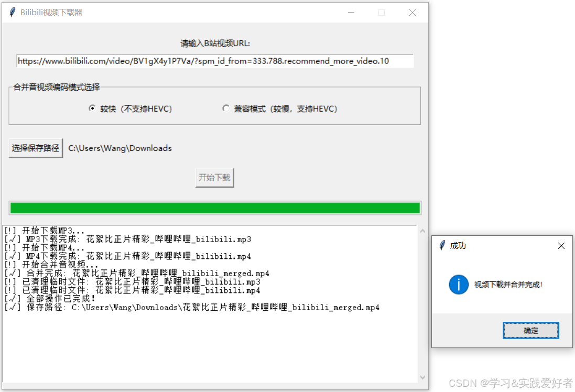The image size is (575, 392).
Task: Click the Bilibili视频下载器 window title text
Action: [51, 13]
